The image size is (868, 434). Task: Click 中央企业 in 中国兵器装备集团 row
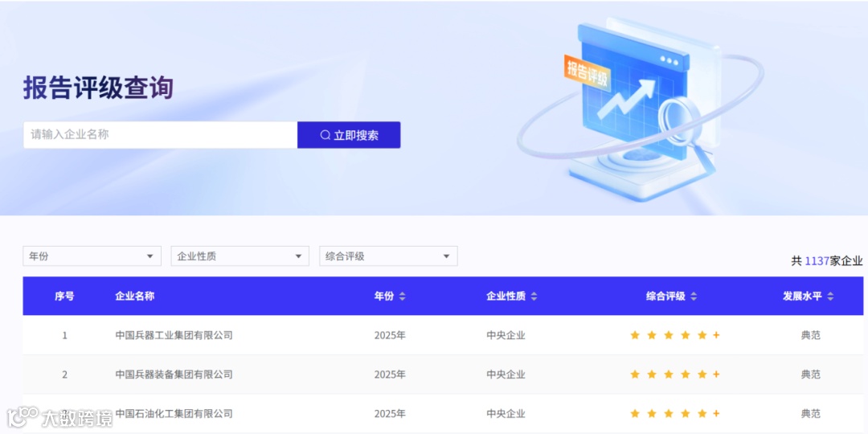click(506, 375)
